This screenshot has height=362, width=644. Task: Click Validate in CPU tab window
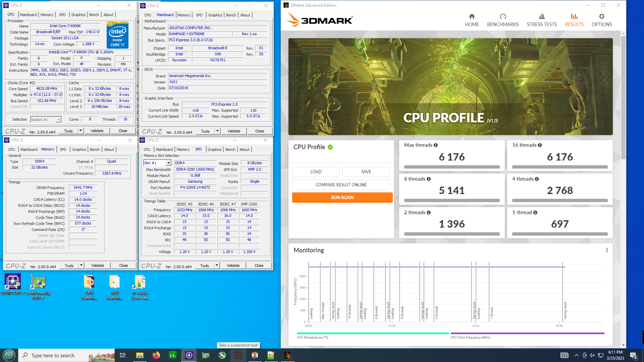click(x=97, y=131)
